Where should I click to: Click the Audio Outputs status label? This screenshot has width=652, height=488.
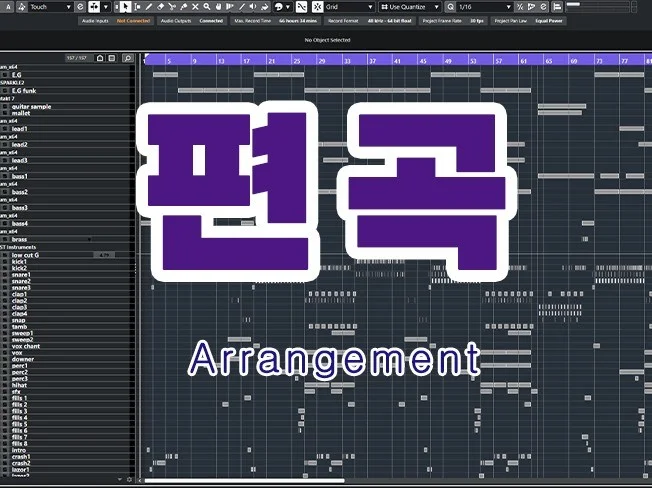click(x=176, y=20)
